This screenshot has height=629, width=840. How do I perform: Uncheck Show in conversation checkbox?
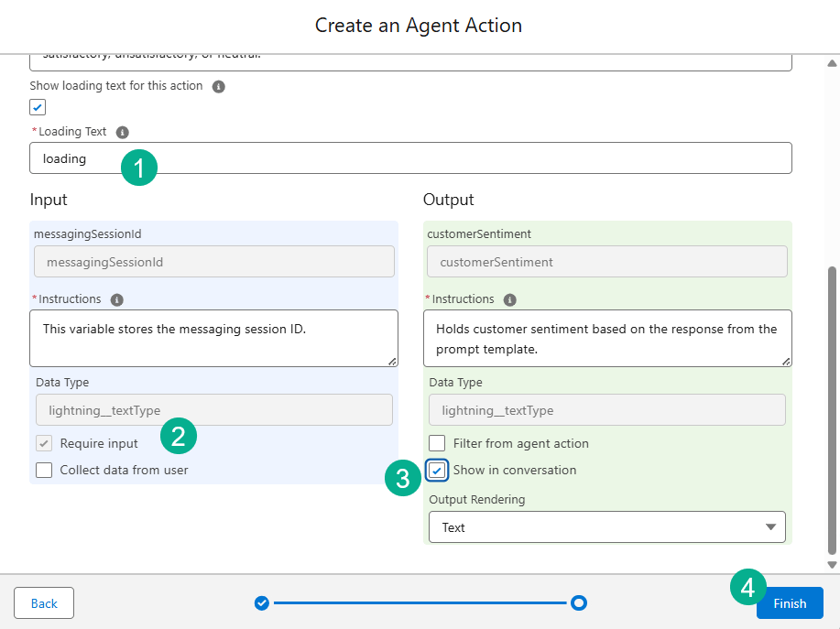[x=437, y=471]
